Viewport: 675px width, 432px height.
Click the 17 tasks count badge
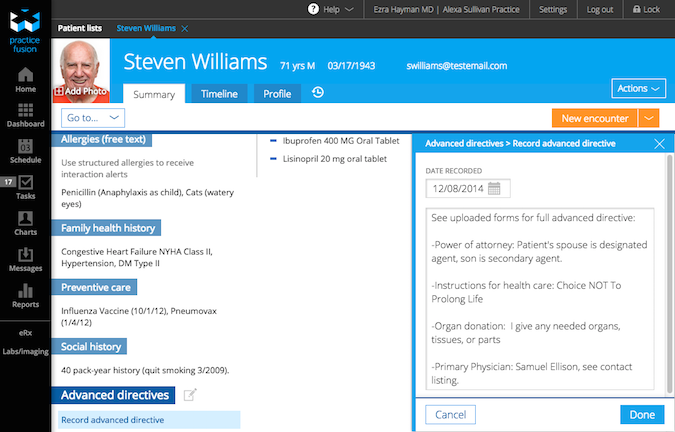click(x=8, y=182)
